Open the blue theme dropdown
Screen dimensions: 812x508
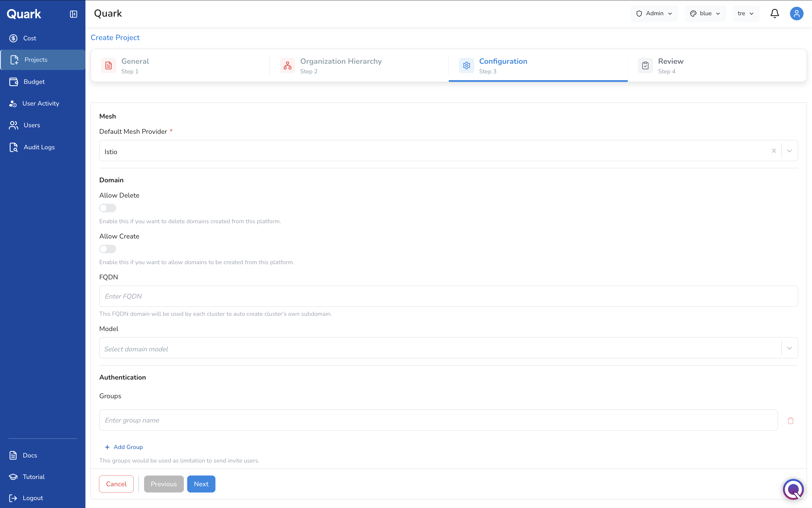(x=705, y=14)
